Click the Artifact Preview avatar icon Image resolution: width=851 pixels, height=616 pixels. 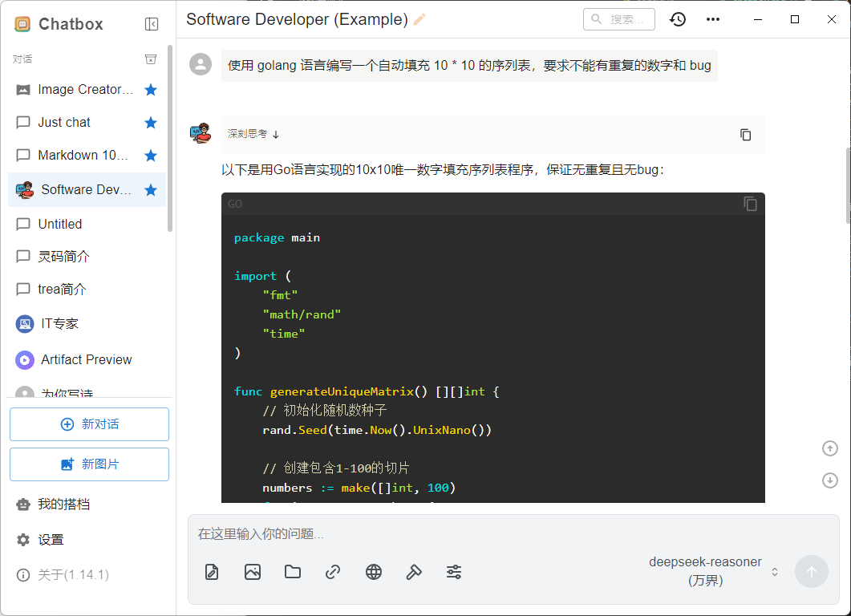[24, 360]
